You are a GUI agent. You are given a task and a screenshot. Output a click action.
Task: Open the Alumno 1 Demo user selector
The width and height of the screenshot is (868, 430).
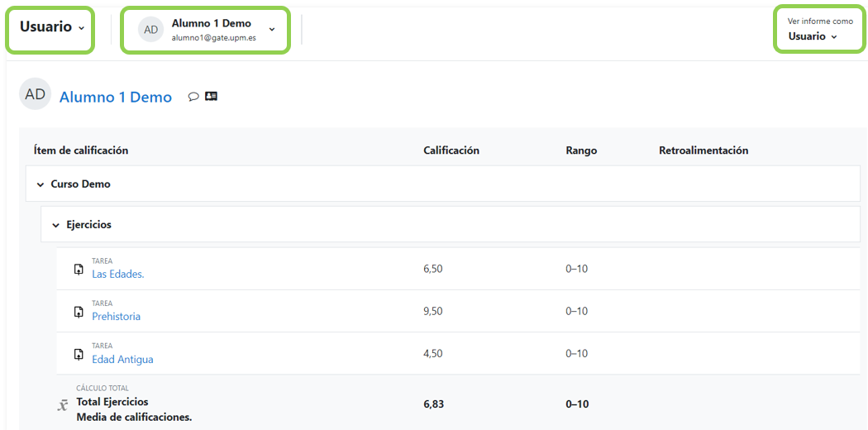[207, 30]
